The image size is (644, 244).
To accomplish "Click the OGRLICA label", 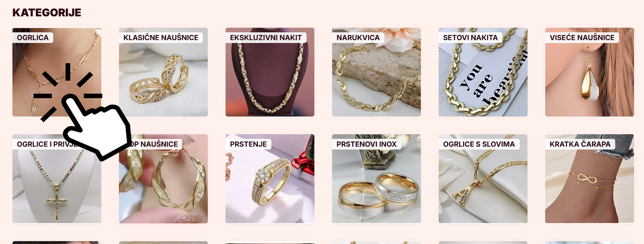I will [x=33, y=38].
